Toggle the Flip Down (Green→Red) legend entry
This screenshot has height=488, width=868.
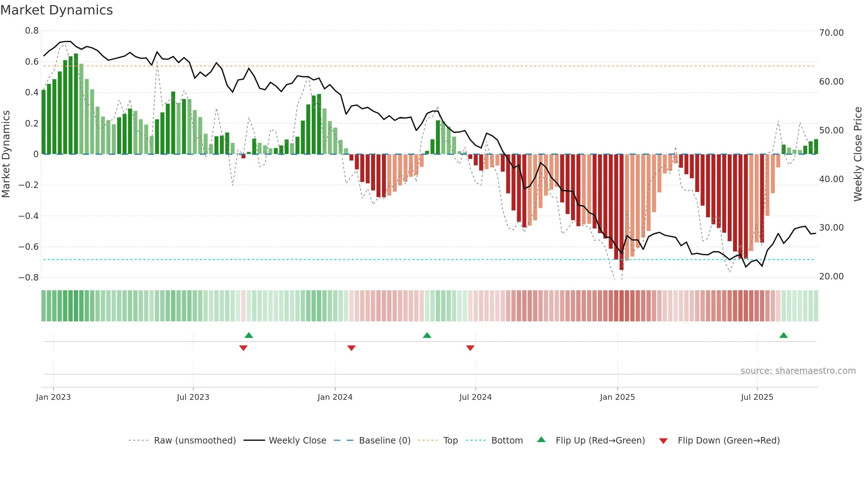(x=719, y=440)
